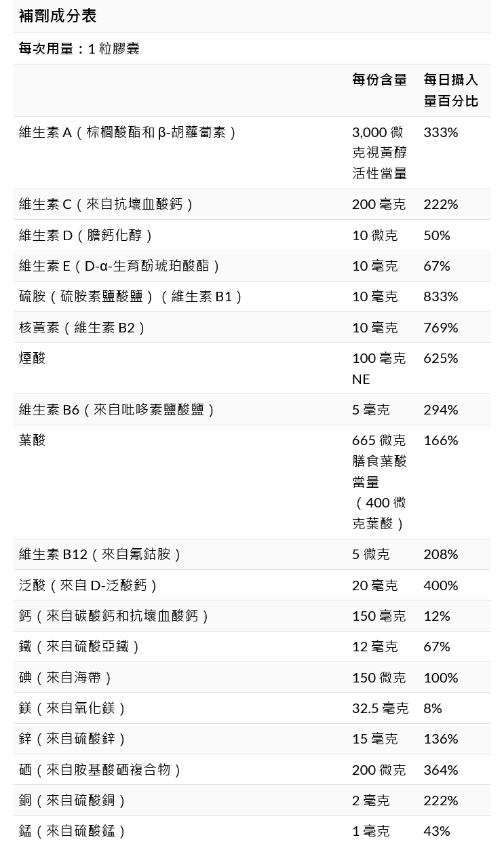
Task: Click the 維生素 D（膽鈣化醇）label
Action: [86, 235]
